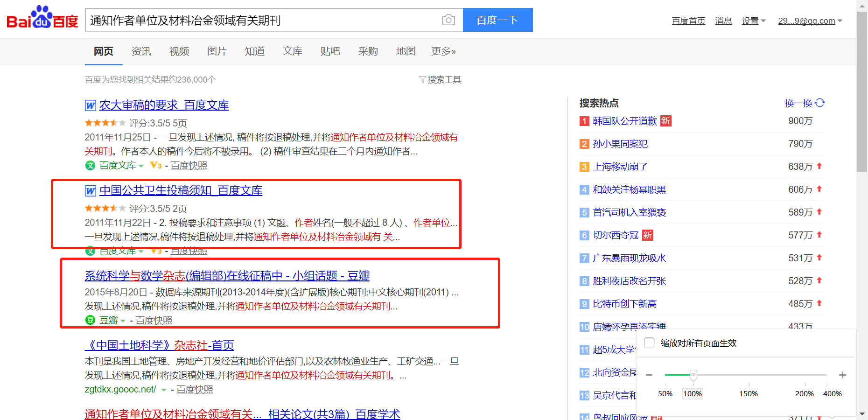This screenshot has height=420, width=868.
Task: Open 百度快照 for zgtdkx.goooc.net result
Action: [195, 390]
